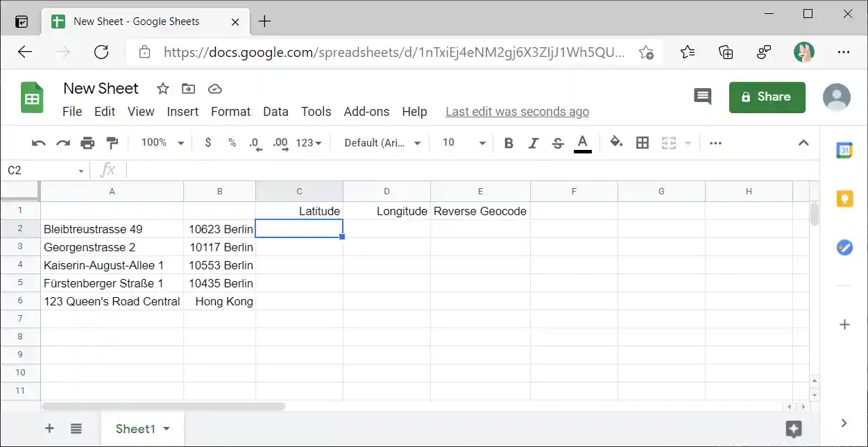
Task: Open Google Keep side panel
Action: click(x=844, y=199)
